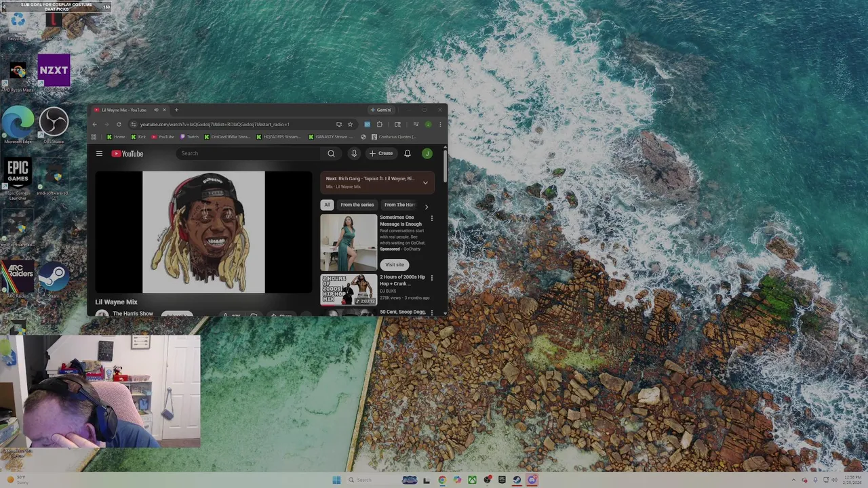Open YouTube notifications bell
Viewport: 868px width, 488px height.
pyautogui.click(x=408, y=154)
